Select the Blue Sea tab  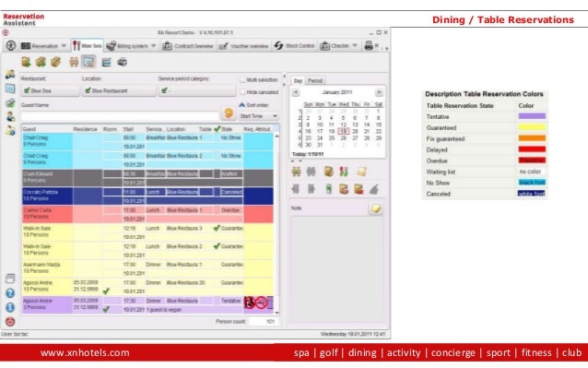(x=87, y=45)
